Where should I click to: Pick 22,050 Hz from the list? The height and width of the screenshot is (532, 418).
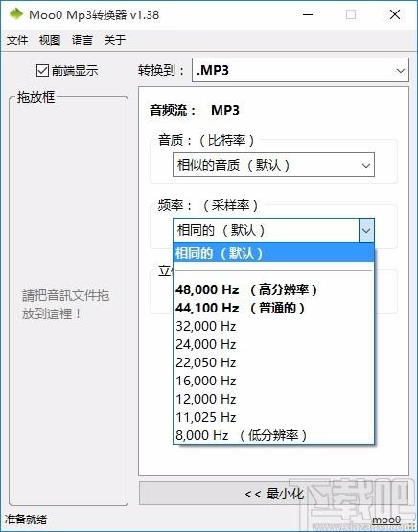coord(273,362)
